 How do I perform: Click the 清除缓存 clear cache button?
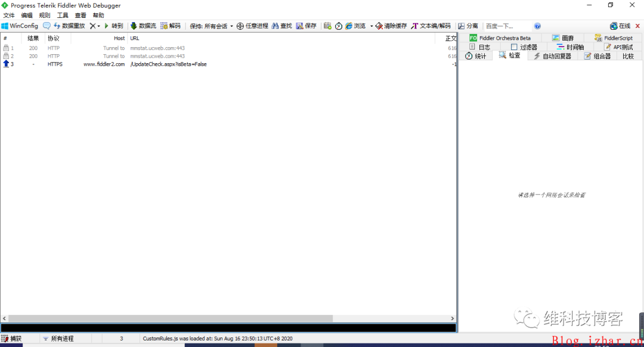click(x=391, y=26)
